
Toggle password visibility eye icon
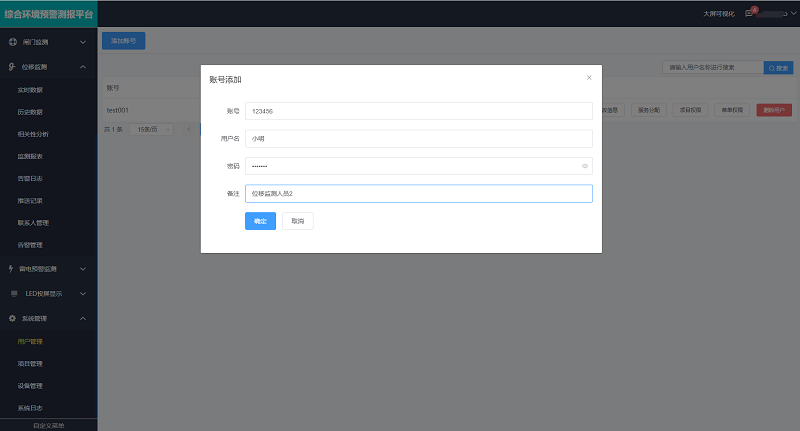tap(584, 166)
